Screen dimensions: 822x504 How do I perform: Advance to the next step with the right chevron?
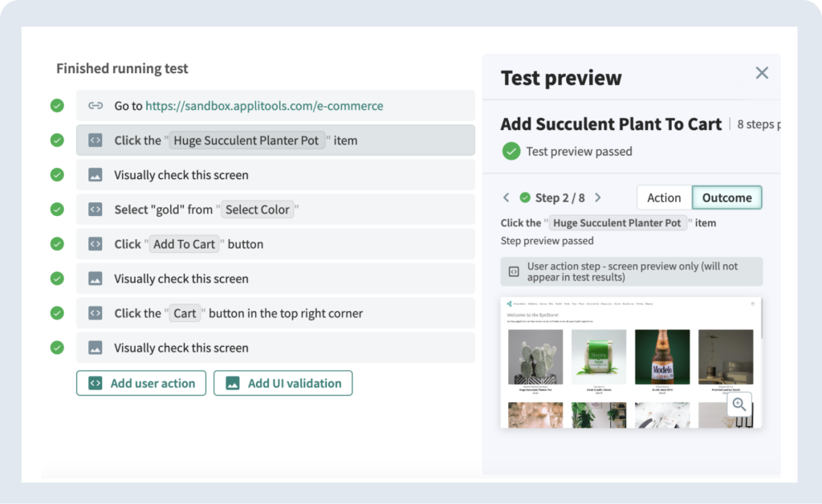click(598, 197)
